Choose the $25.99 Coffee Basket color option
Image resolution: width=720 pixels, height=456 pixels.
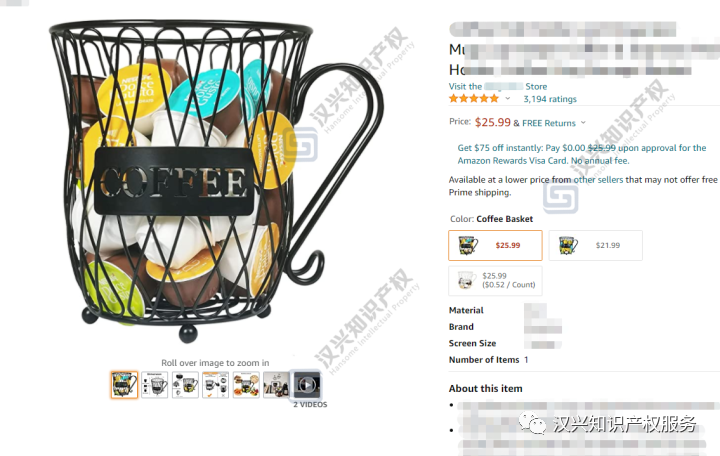(x=495, y=246)
